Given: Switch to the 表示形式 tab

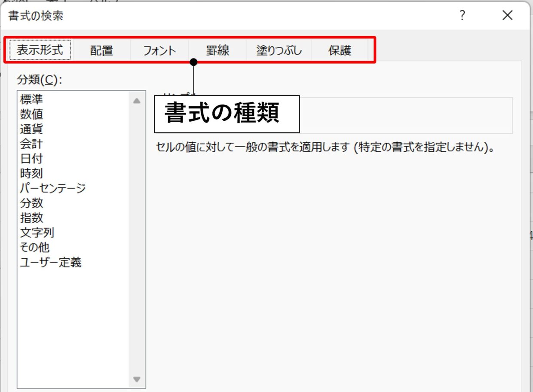Looking at the screenshot, I should 40,50.
